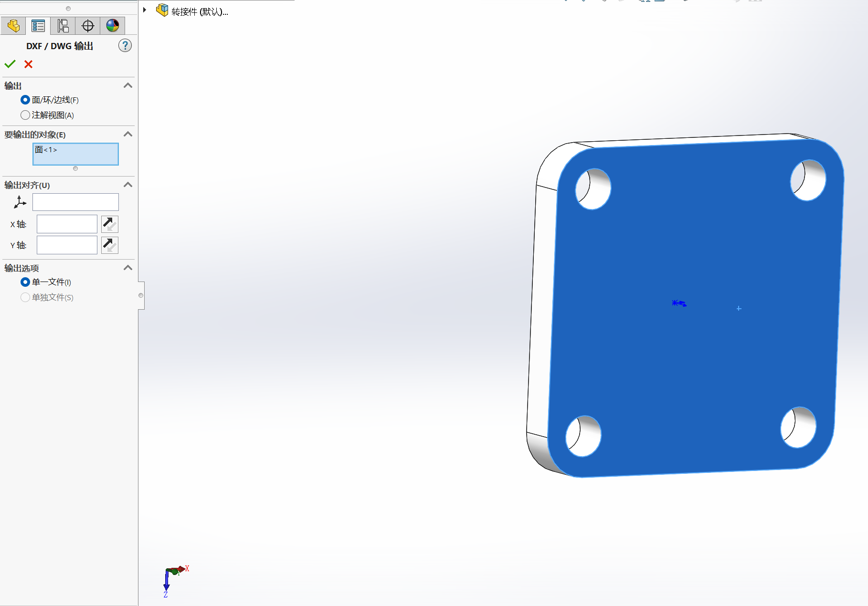
Task: Expand the 转接件 (默认) tree item
Action: click(145, 10)
